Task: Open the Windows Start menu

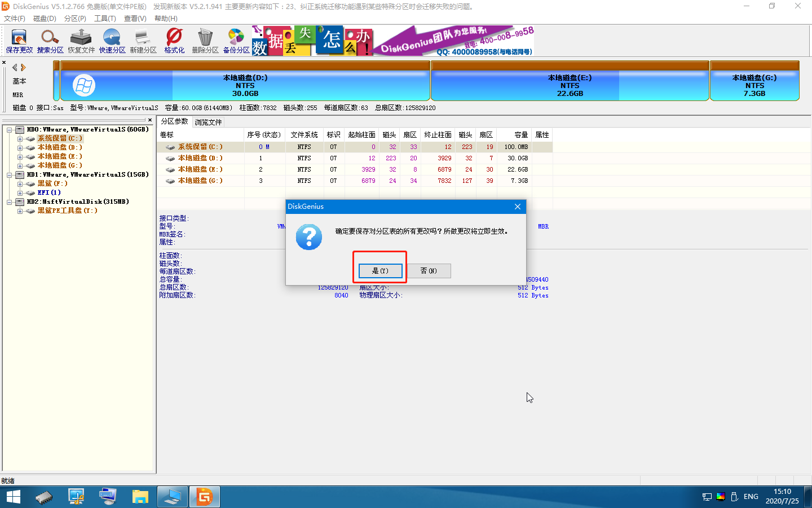Action: (13, 497)
